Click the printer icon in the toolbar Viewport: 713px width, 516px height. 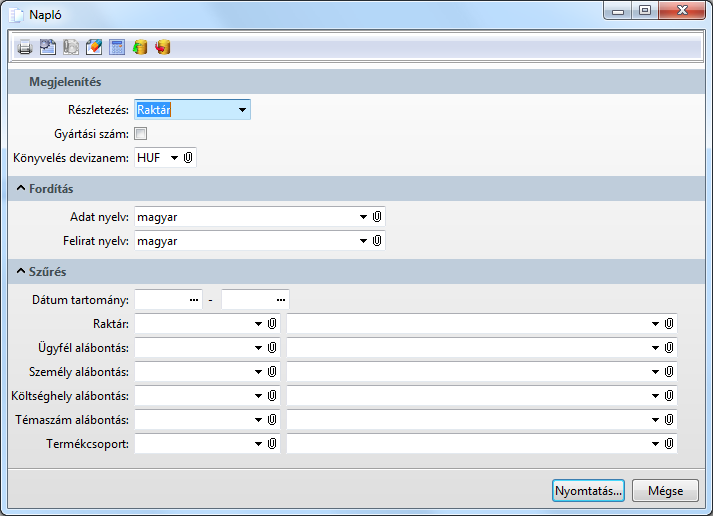click(x=25, y=47)
